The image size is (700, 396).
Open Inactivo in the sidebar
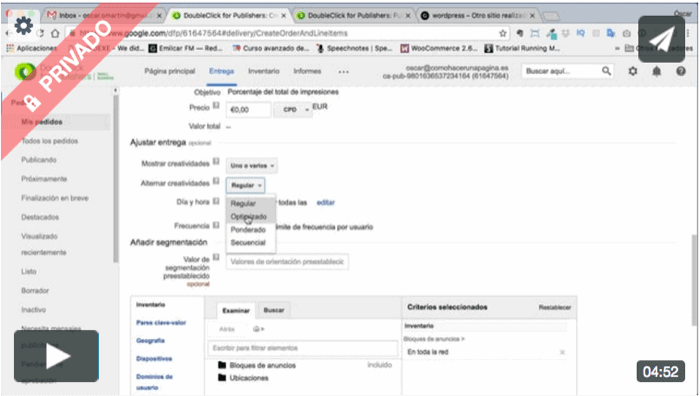(33, 310)
